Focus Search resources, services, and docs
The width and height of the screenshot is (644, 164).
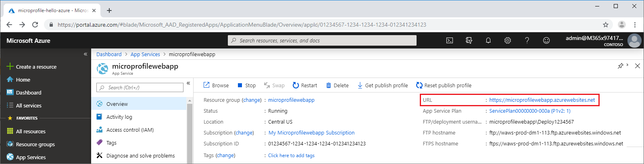tap(322, 40)
